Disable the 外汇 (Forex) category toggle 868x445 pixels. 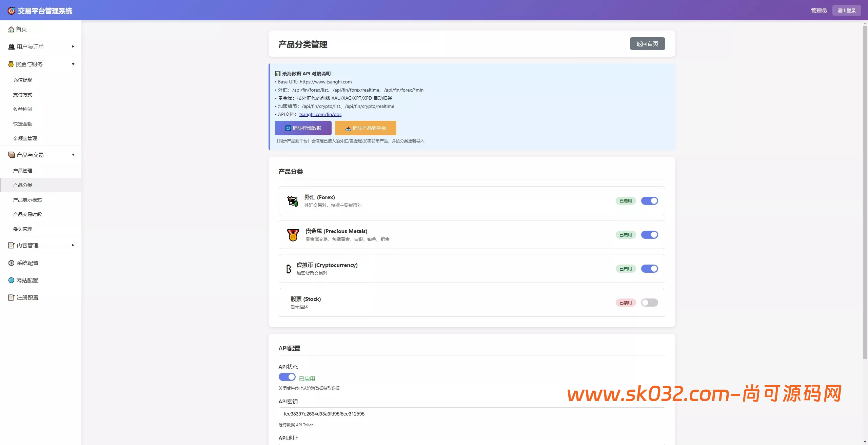tap(649, 201)
